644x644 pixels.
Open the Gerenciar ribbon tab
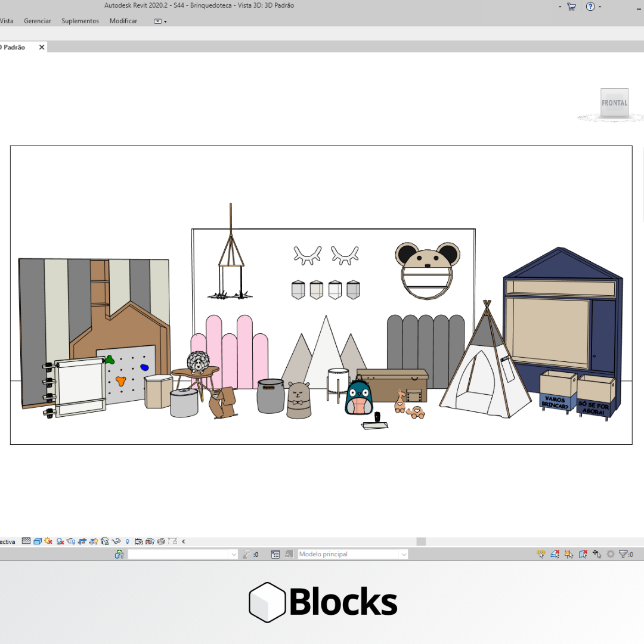coord(38,21)
